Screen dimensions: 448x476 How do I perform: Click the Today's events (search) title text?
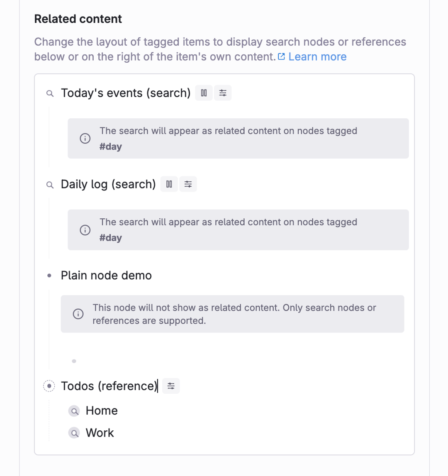click(126, 93)
